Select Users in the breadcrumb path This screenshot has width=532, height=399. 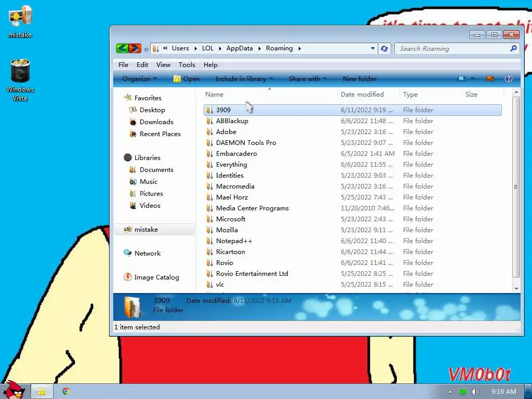(180, 48)
